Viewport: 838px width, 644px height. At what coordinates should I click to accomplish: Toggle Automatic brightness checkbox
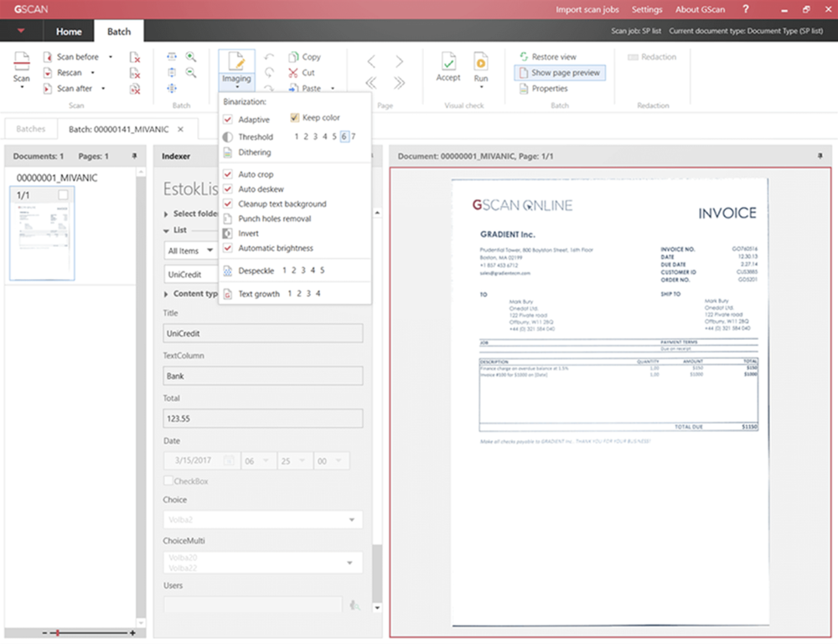228,249
